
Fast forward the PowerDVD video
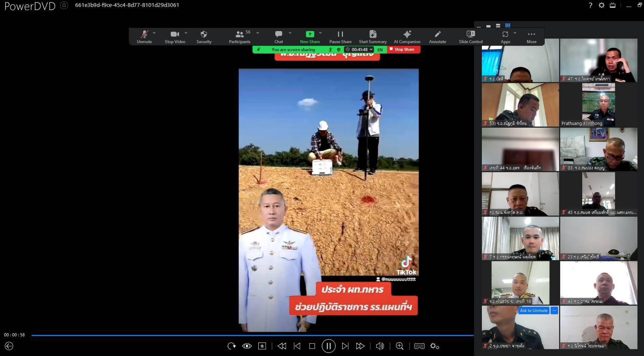360,346
